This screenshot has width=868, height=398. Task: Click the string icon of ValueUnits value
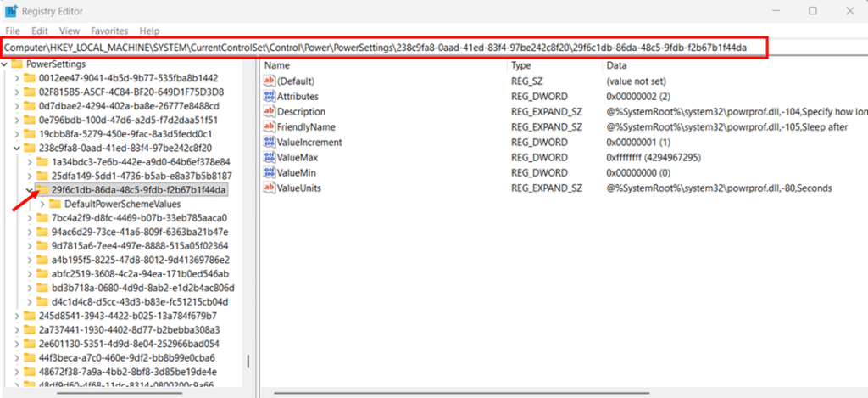(x=270, y=188)
